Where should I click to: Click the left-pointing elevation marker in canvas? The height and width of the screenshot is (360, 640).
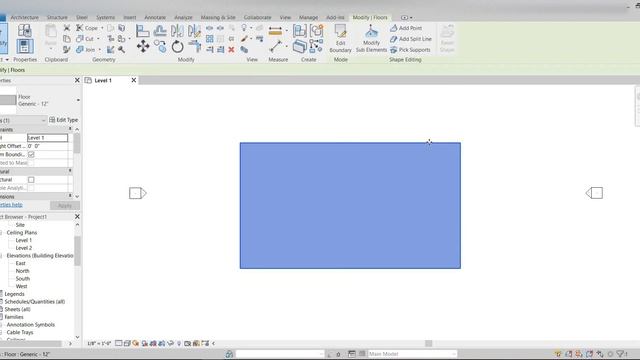pos(594,193)
